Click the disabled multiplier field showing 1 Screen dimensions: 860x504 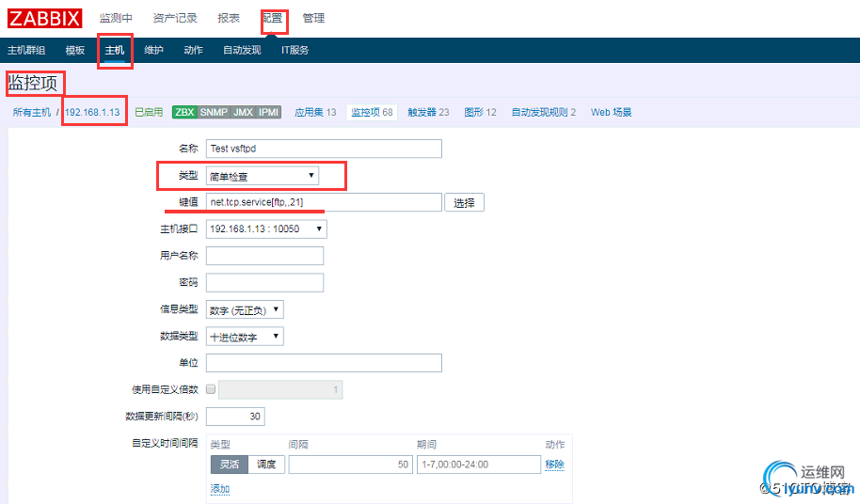tap(280, 389)
